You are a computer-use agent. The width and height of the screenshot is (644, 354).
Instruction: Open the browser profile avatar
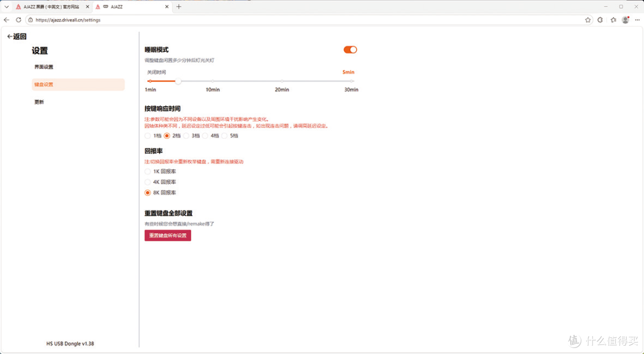point(626,20)
